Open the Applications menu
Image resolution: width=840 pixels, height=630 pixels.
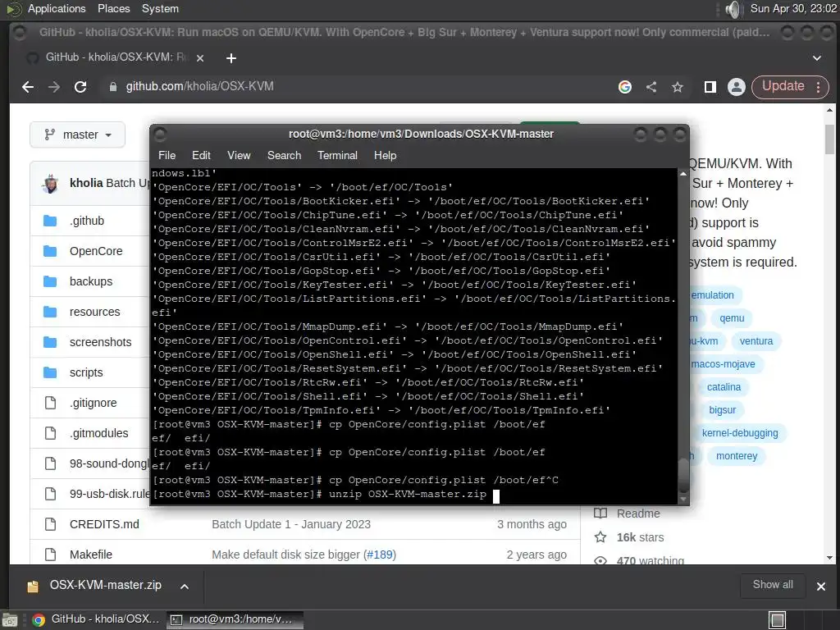57,8
